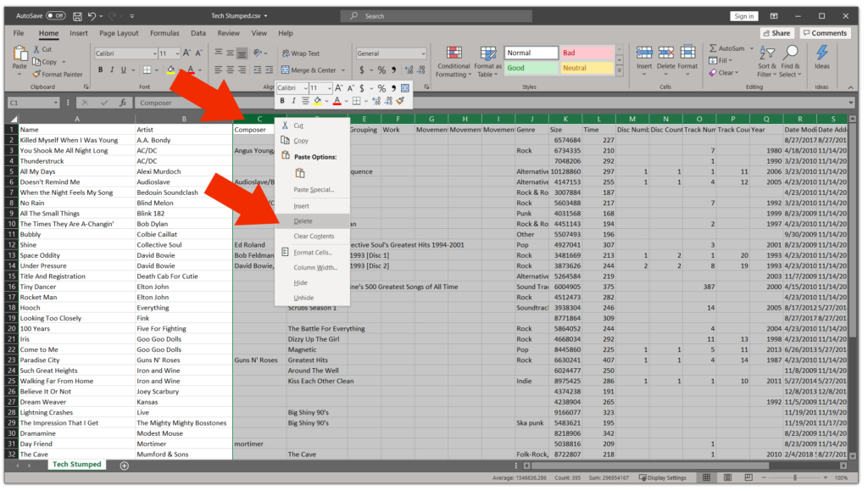Zoom out with the status bar minus icon
Image resolution: width=868 pixels, height=491 pixels.
[x=764, y=477]
